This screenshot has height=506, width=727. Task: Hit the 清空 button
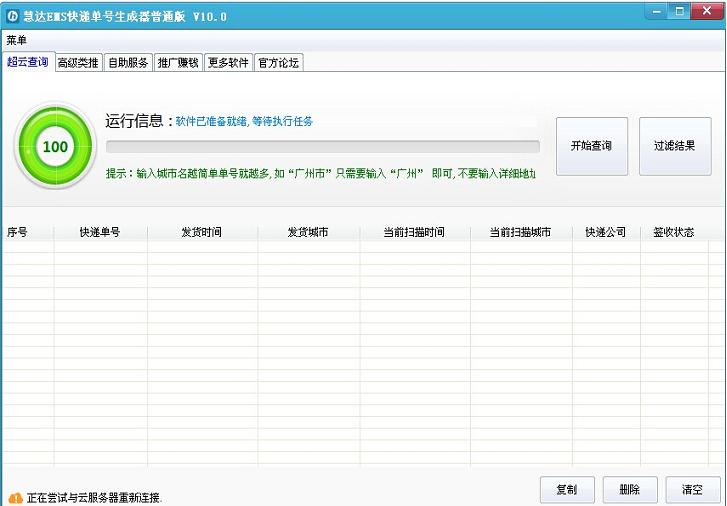[x=692, y=489]
